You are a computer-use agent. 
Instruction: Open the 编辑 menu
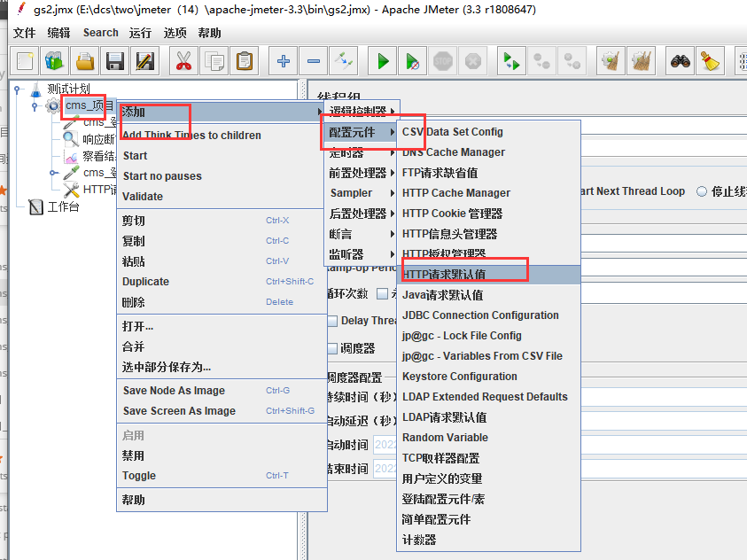[x=58, y=33]
